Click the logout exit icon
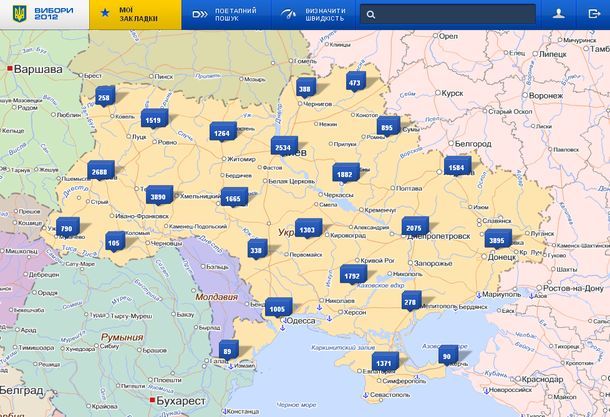Screen dimensions: 610x417 (593, 15)
